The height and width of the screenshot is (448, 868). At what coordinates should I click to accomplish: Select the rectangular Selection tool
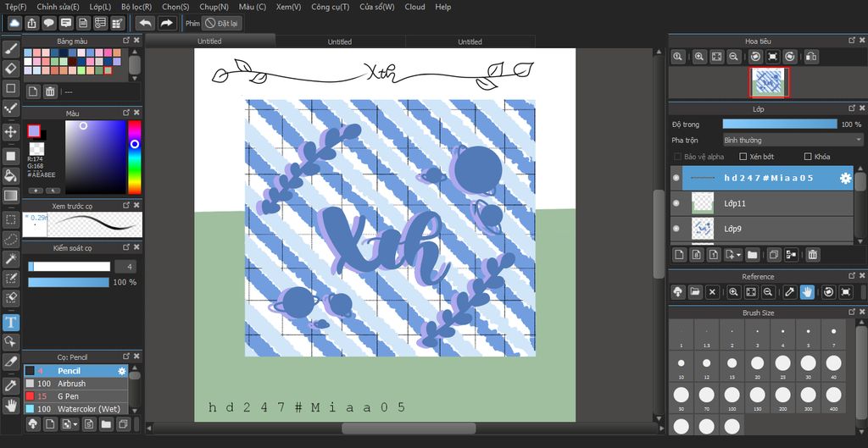tap(10, 219)
